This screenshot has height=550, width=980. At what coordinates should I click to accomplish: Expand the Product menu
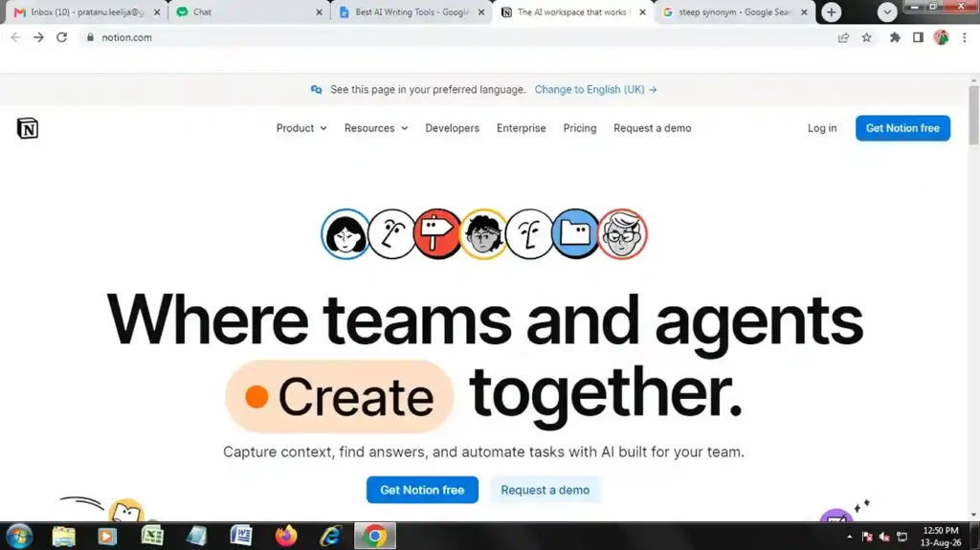pyautogui.click(x=301, y=128)
